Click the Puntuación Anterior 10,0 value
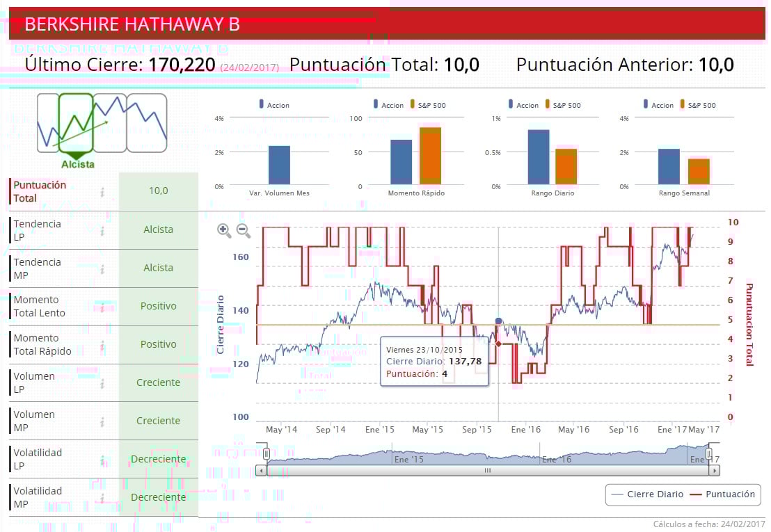Viewport: 771px width, 532px height. [x=716, y=65]
